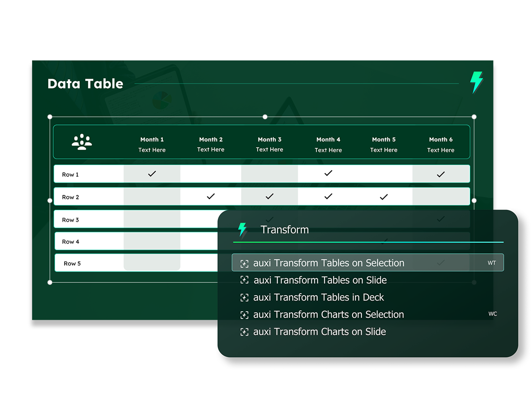The height and width of the screenshot is (413, 532).
Task: Click the Month 3 column header
Action: pos(269,140)
